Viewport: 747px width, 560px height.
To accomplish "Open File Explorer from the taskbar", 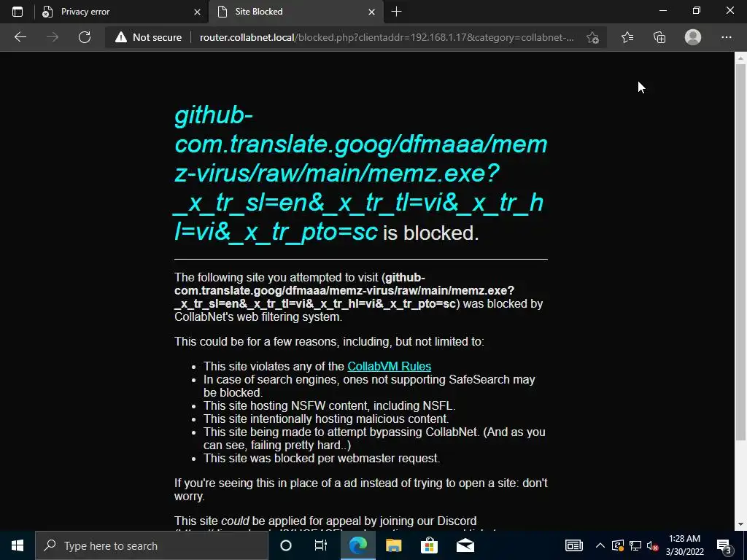I will coord(393,545).
